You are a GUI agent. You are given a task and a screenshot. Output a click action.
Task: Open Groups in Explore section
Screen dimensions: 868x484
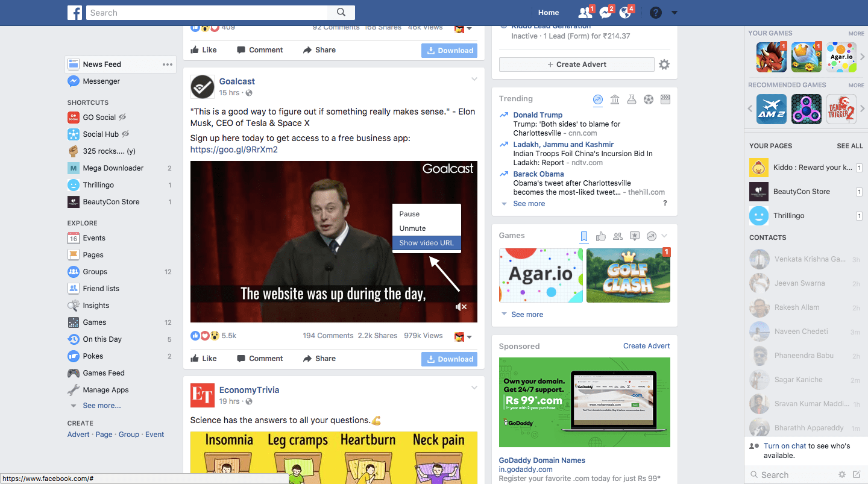pyautogui.click(x=95, y=272)
